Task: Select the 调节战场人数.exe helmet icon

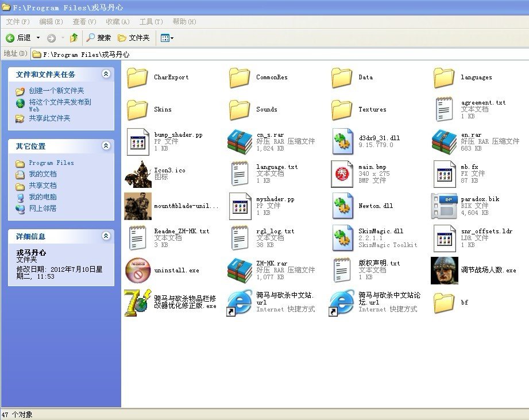Action: coord(445,270)
